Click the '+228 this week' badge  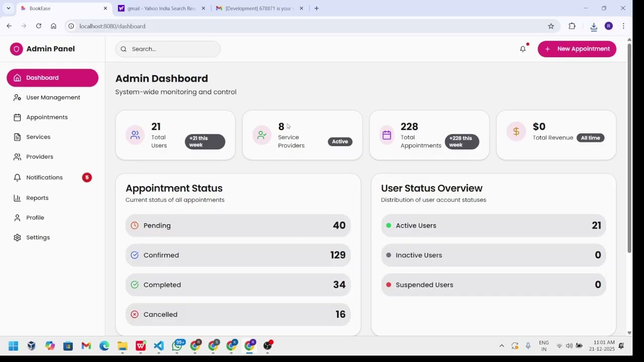(x=462, y=142)
